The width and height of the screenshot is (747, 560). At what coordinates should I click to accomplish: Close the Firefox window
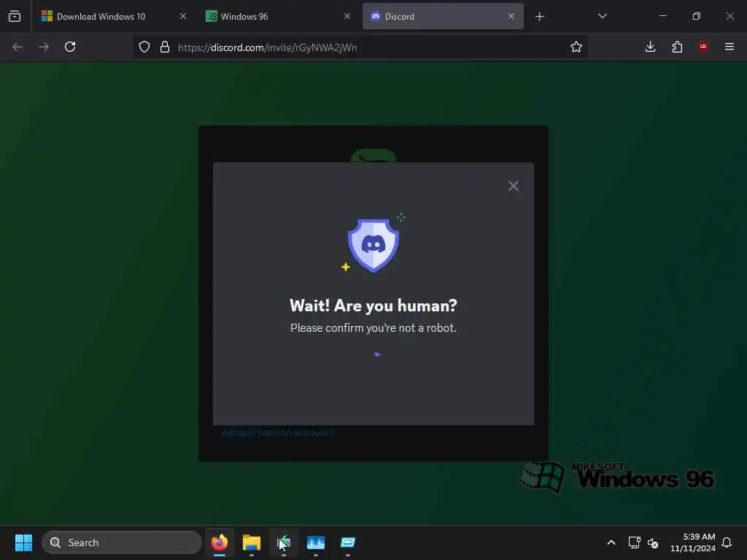coord(729,16)
